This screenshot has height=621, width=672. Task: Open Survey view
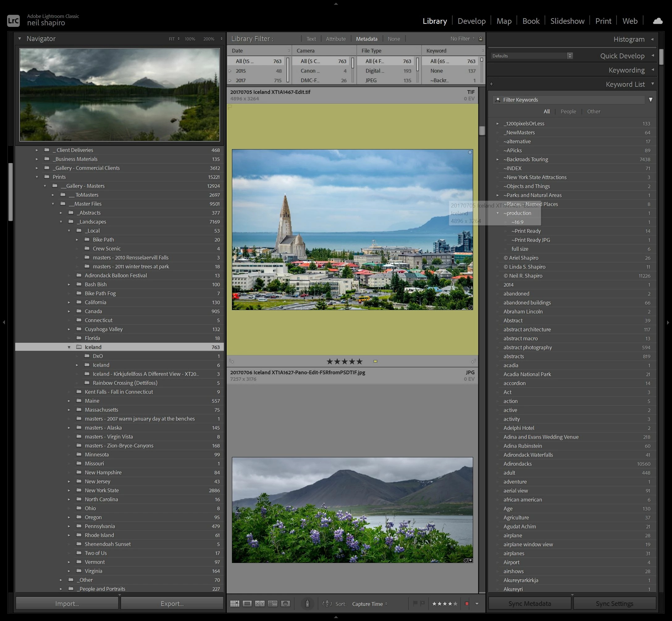coord(272,603)
